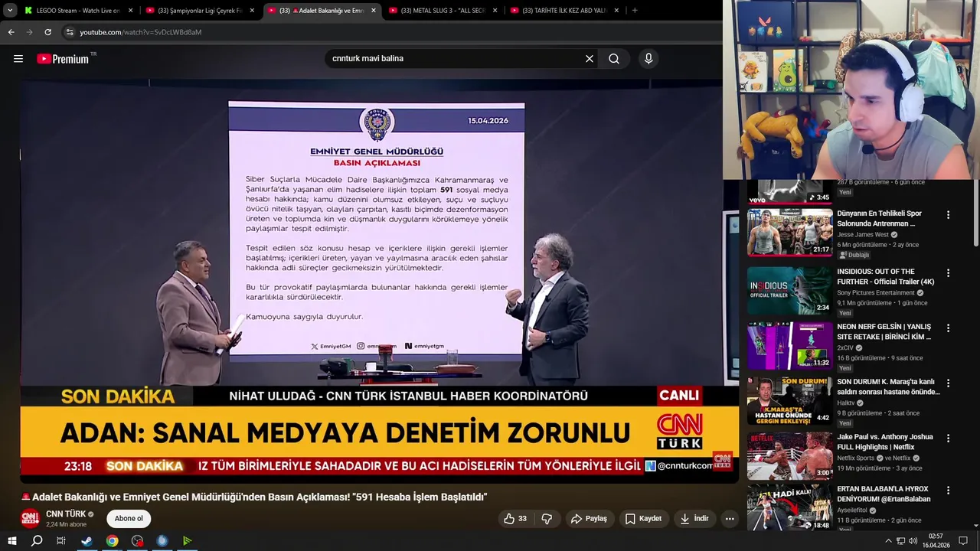This screenshot has height=551, width=980.
Task: Close the METAL SLUG 3 tab
Action: [x=495, y=11]
